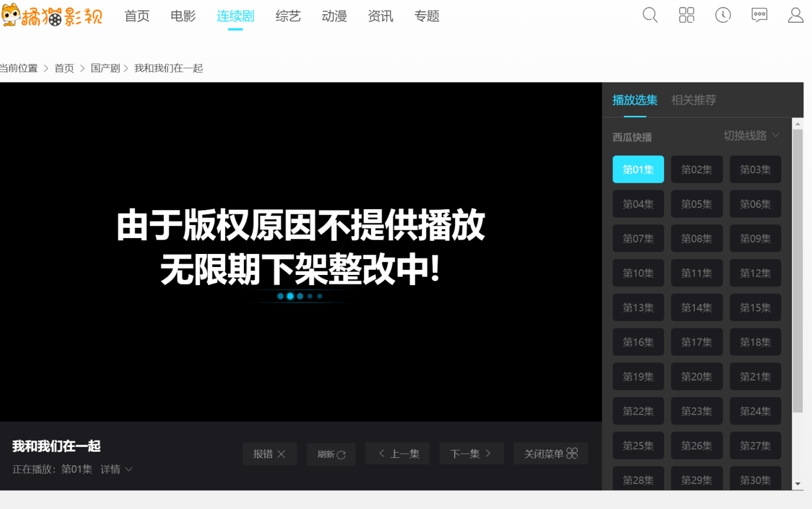Open the messages chat bubble icon
812x509 pixels.
pos(759,15)
